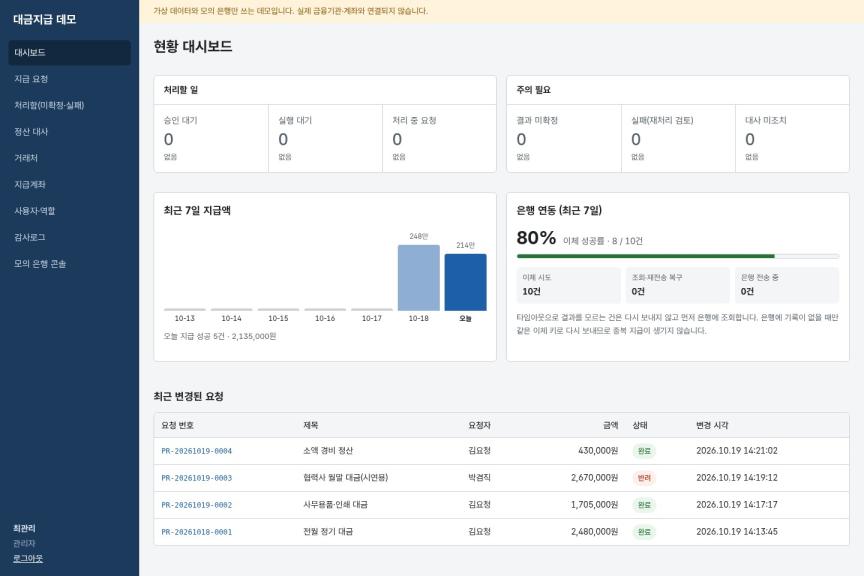Click 완료 badge in the 1,705,000원 row
Image resolution: width=864 pixels, height=576 pixels.
(x=644, y=505)
